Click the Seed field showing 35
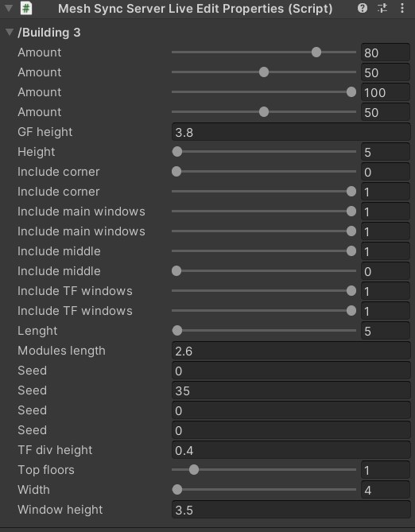The height and width of the screenshot is (532, 415). coord(291,390)
